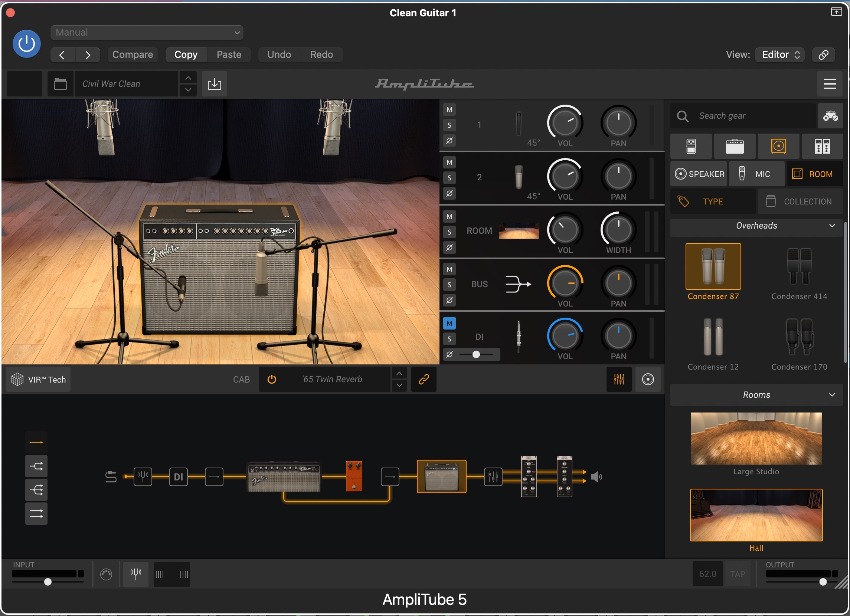Step to the next preset, down arrow

(x=188, y=90)
